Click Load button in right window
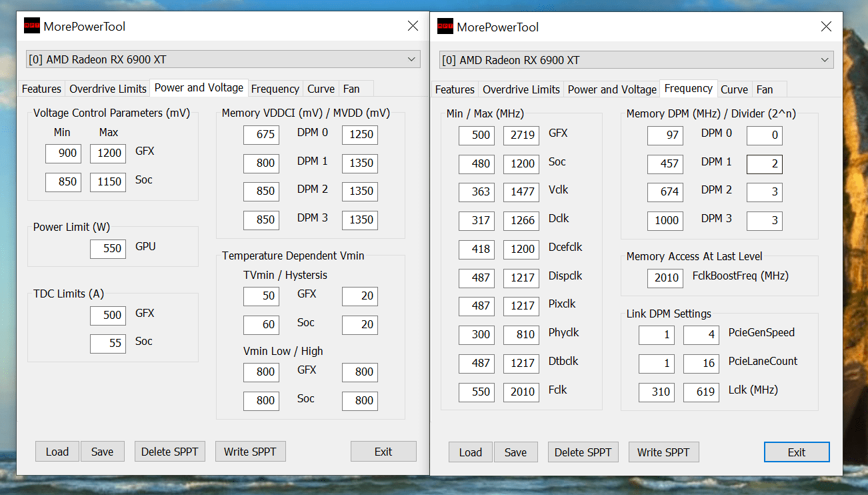This screenshot has width=868, height=495. click(471, 452)
